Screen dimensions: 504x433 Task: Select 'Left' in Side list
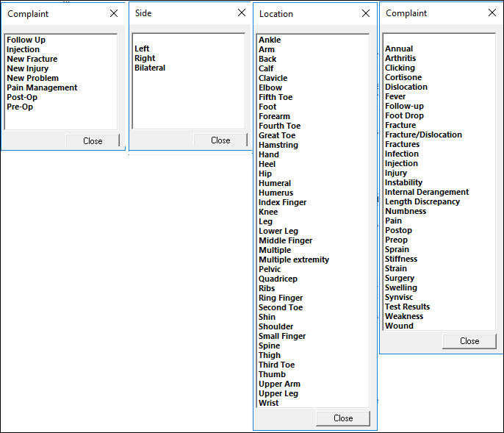tap(142, 49)
